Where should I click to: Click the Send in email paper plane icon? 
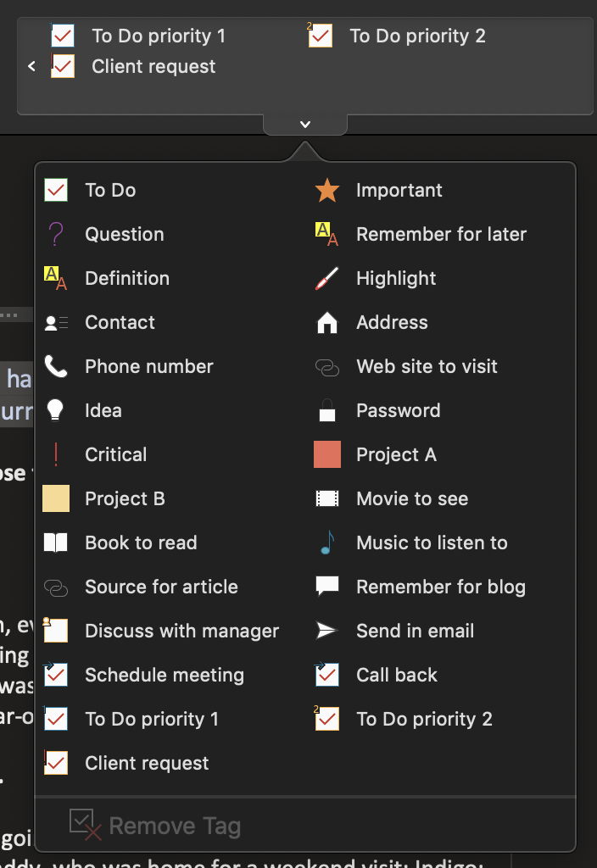click(x=326, y=631)
